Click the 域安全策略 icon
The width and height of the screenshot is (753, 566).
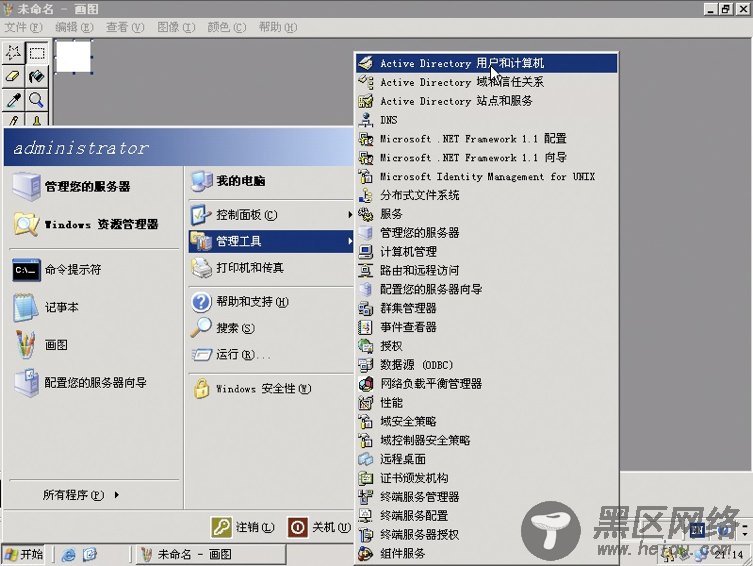365,421
